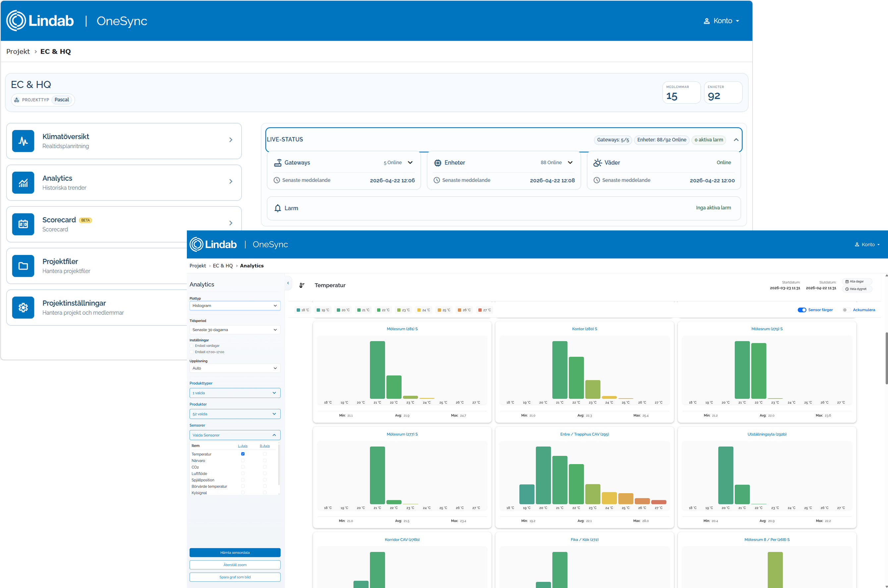
Task: Click the Gateways router icon
Action: tap(278, 163)
